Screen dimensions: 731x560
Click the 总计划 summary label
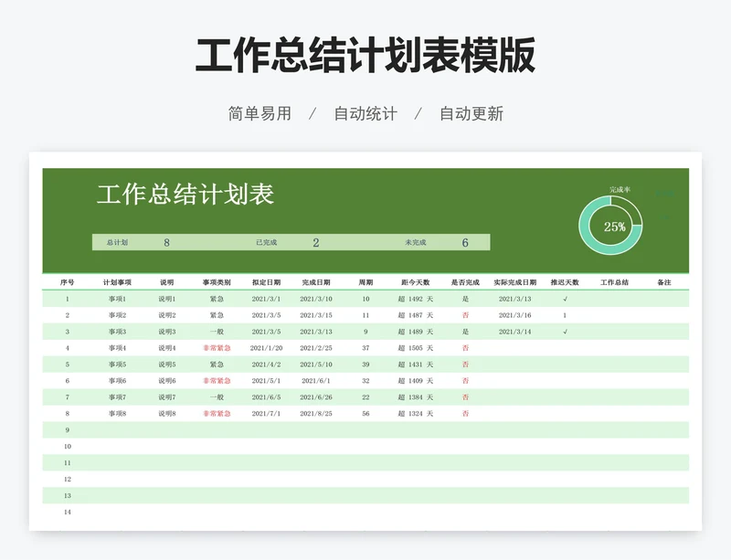[x=117, y=242]
